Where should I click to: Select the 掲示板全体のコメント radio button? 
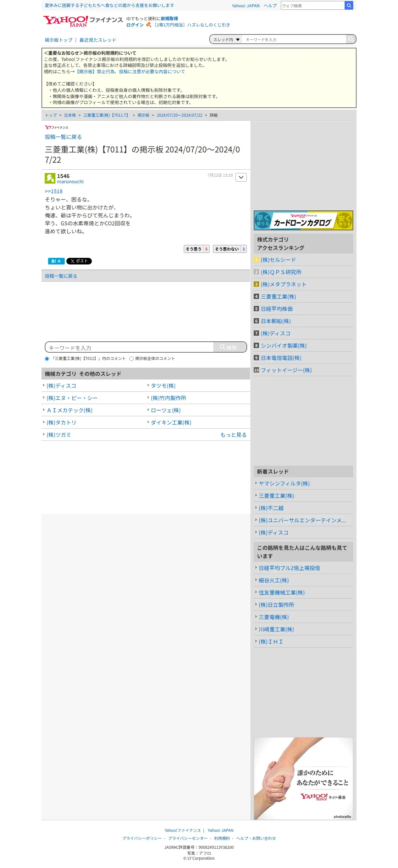[132, 359]
